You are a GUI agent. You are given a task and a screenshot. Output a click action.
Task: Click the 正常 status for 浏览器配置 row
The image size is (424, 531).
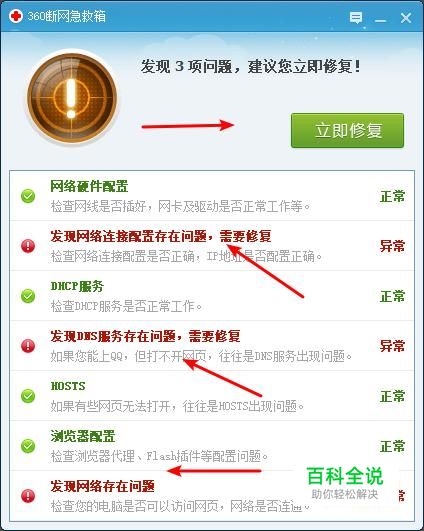pos(392,446)
